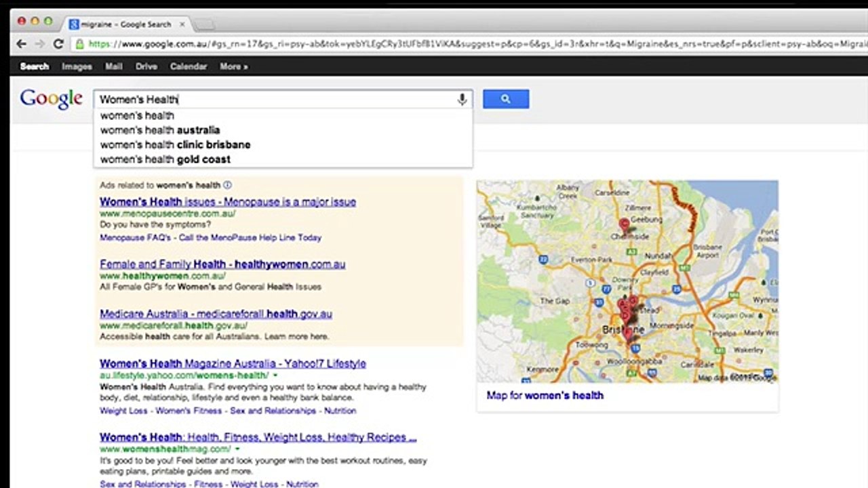Viewport: 868px width, 488px height.
Task: Choose the "women's health" suggestion
Action: point(283,115)
